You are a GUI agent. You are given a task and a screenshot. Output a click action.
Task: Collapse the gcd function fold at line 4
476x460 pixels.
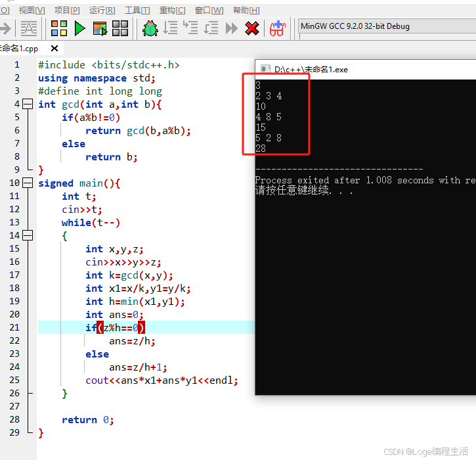[x=28, y=104]
